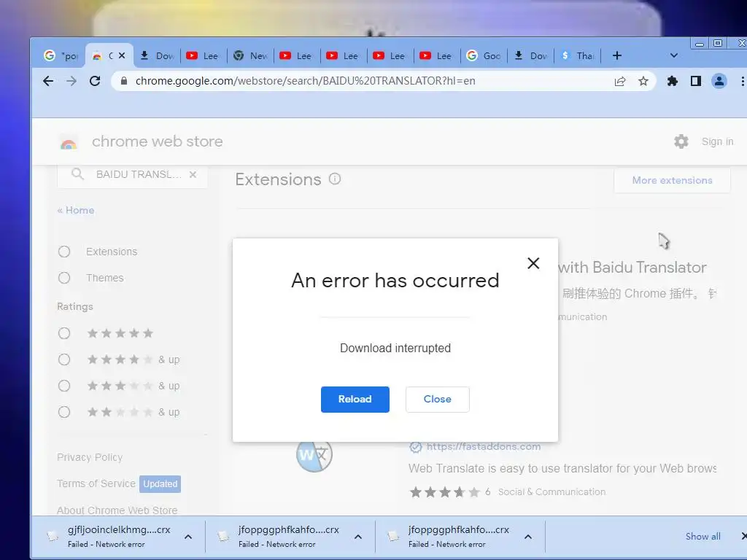Reload the page with the refresh icon
Screen dimensions: 747x560
coord(95,81)
